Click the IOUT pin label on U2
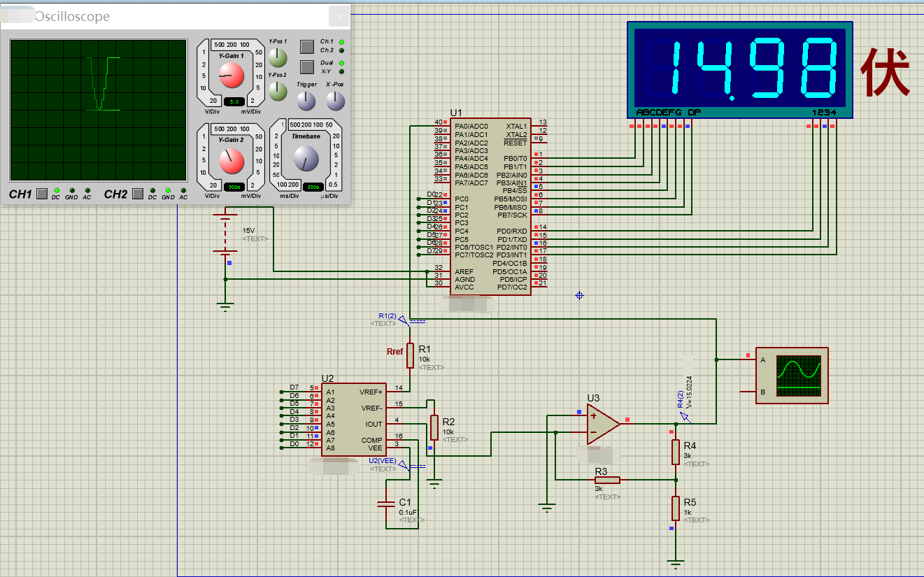 [374, 424]
